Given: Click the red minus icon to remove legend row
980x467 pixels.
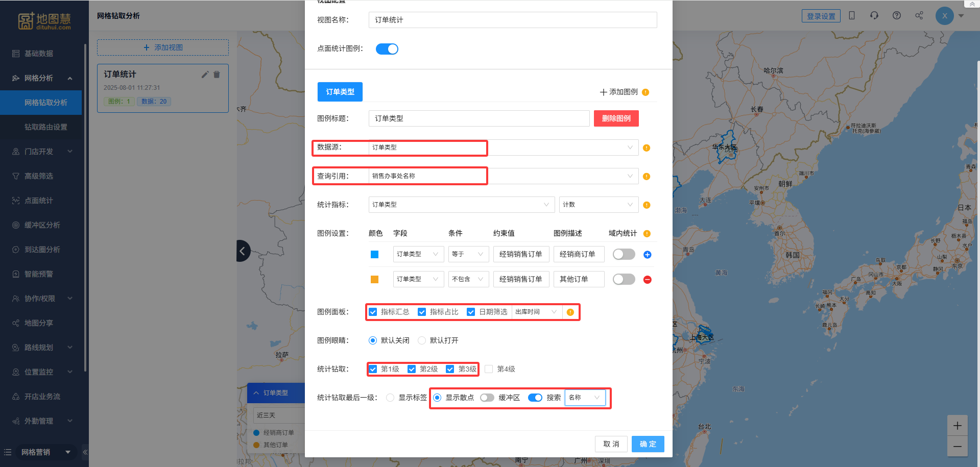Looking at the screenshot, I should coord(647,280).
